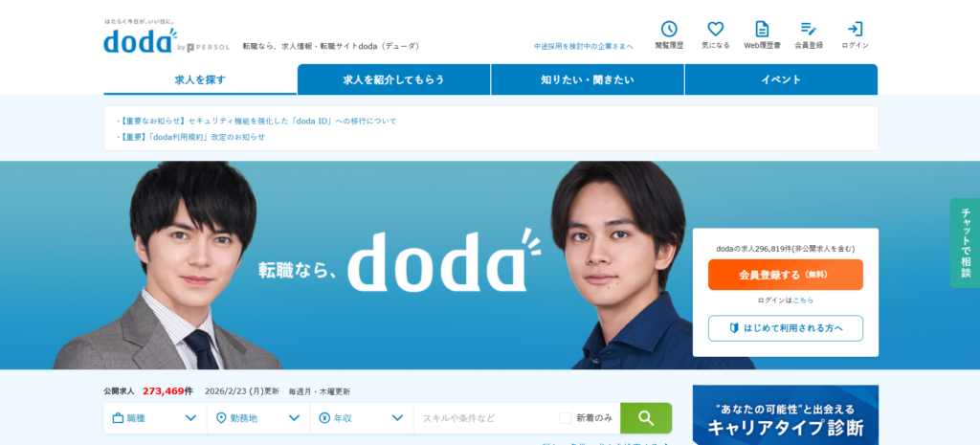Expand the 勤務地 dropdown

tap(258, 418)
